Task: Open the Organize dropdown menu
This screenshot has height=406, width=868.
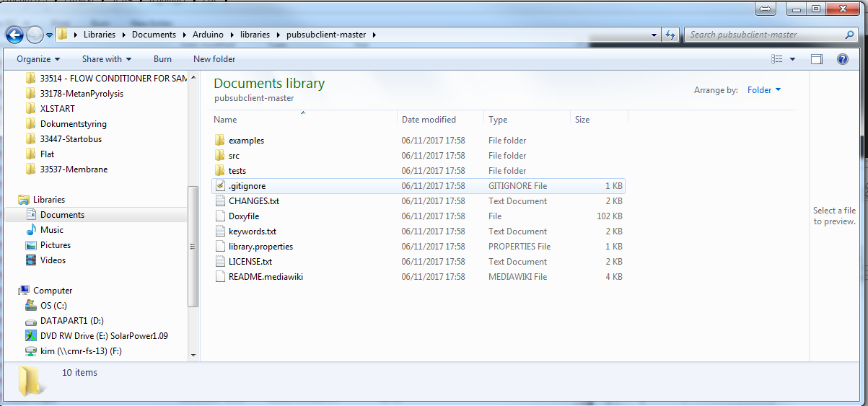Action: click(x=38, y=59)
